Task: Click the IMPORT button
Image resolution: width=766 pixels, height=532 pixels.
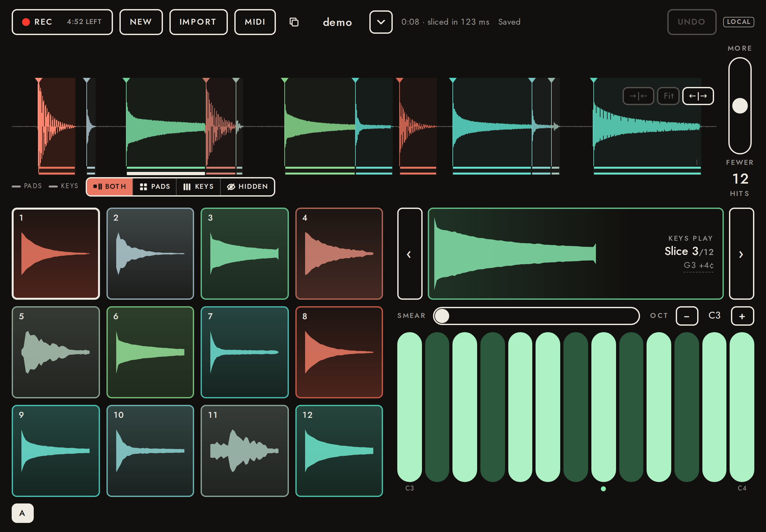Action: [x=198, y=22]
